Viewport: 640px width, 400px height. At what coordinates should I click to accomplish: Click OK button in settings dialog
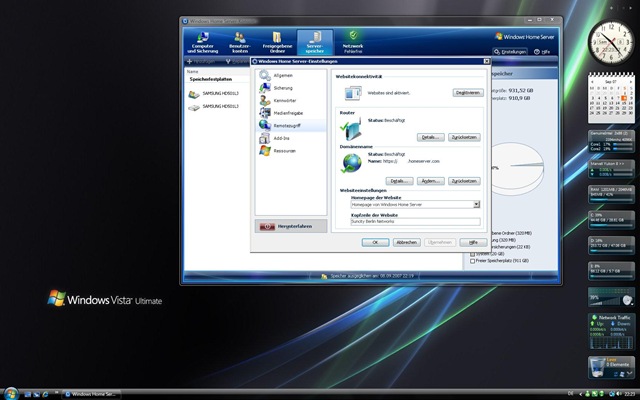(x=375, y=242)
